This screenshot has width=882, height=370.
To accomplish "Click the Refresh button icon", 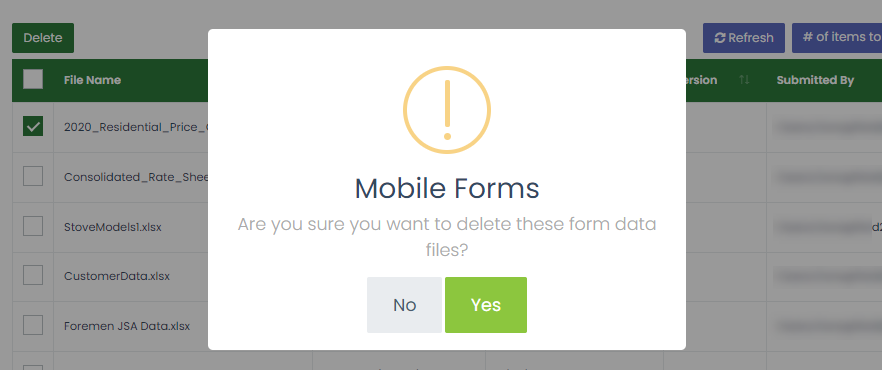I will pos(719,38).
